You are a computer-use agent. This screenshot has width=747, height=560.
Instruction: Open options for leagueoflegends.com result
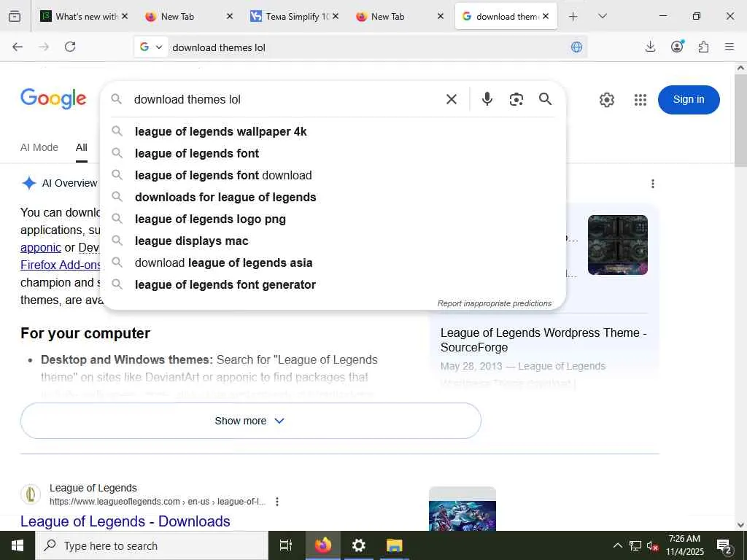277,502
